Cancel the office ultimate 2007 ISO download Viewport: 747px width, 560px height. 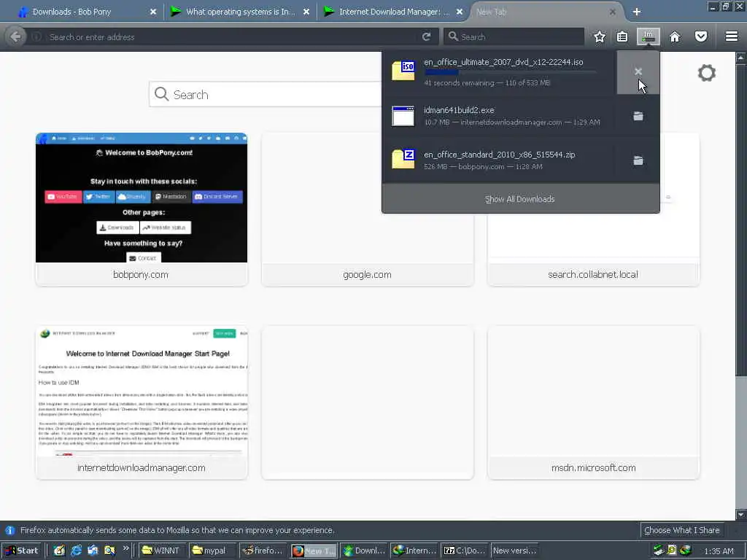638,72
